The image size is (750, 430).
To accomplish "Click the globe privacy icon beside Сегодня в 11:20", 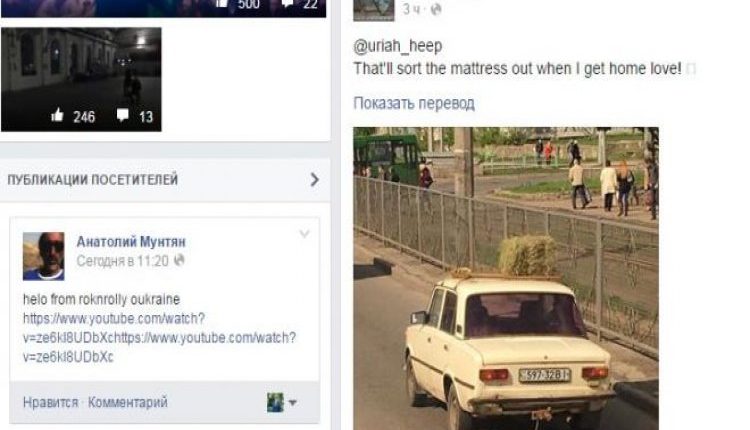I will tap(179, 261).
